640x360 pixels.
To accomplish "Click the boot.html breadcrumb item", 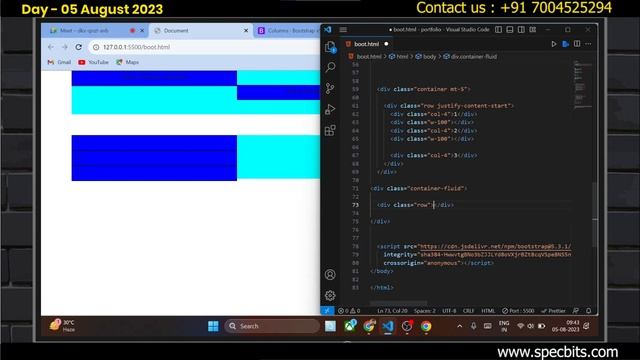I will [x=369, y=57].
